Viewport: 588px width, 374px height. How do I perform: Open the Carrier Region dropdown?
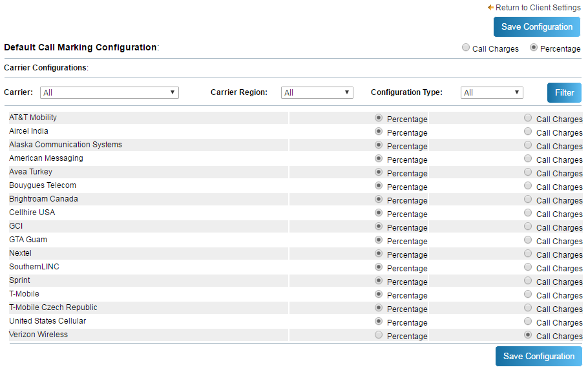click(x=317, y=92)
